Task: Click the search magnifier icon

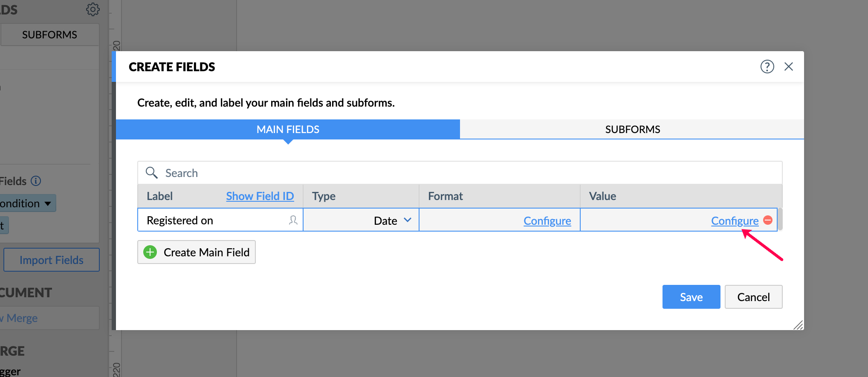Action: tap(152, 173)
